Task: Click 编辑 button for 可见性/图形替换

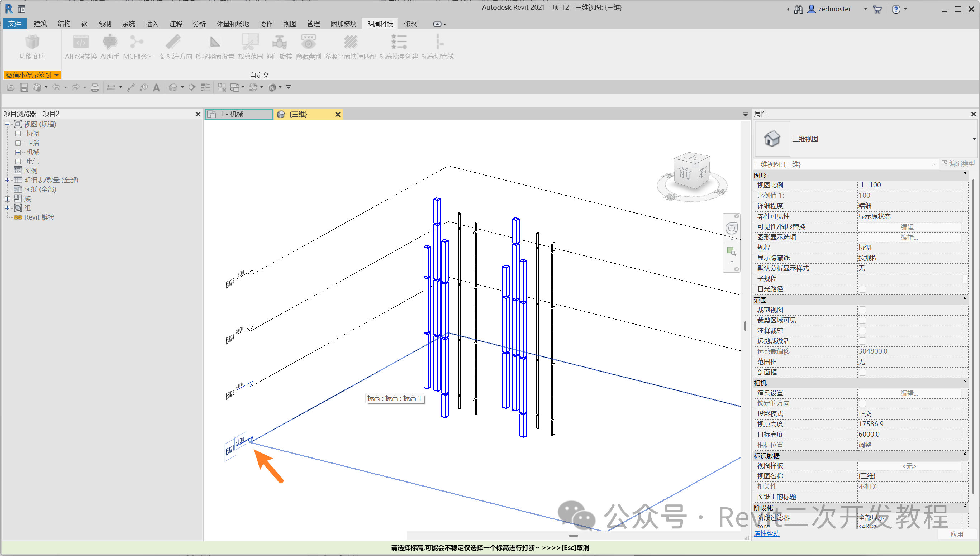Action: click(909, 227)
